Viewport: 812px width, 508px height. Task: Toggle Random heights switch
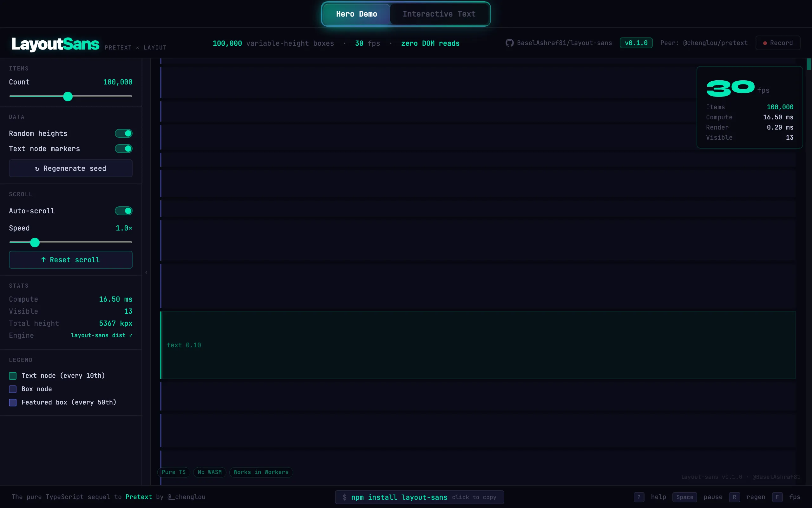coord(123,133)
